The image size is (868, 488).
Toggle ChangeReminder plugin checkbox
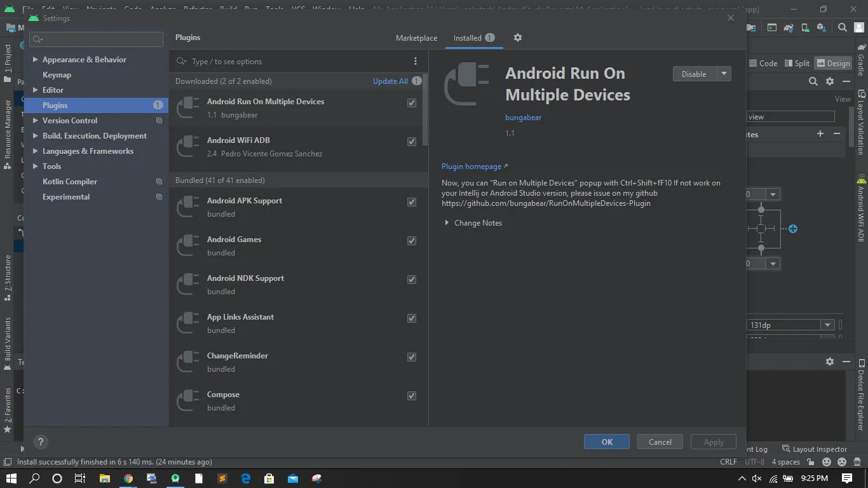pos(412,357)
